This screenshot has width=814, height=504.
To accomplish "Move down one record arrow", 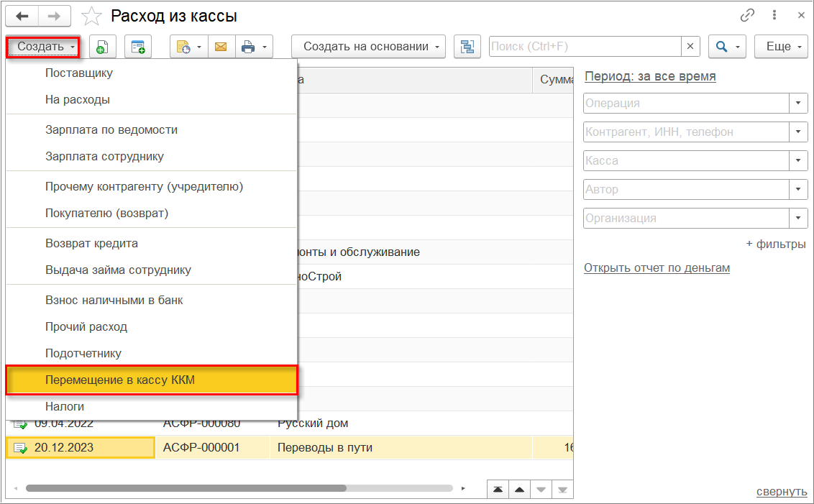I will [x=541, y=490].
